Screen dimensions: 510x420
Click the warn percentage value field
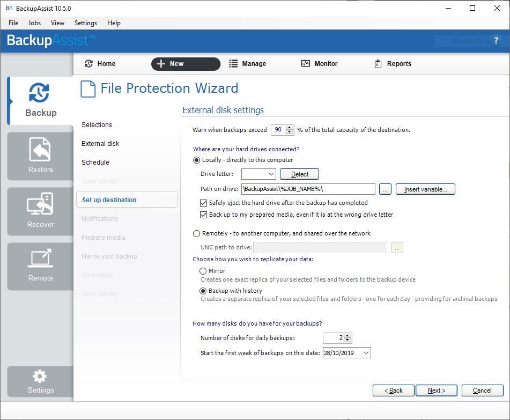point(278,130)
